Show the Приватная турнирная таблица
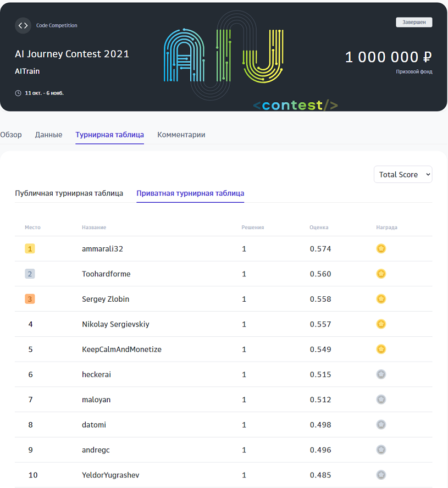The width and height of the screenshot is (448, 488). click(x=190, y=193)
